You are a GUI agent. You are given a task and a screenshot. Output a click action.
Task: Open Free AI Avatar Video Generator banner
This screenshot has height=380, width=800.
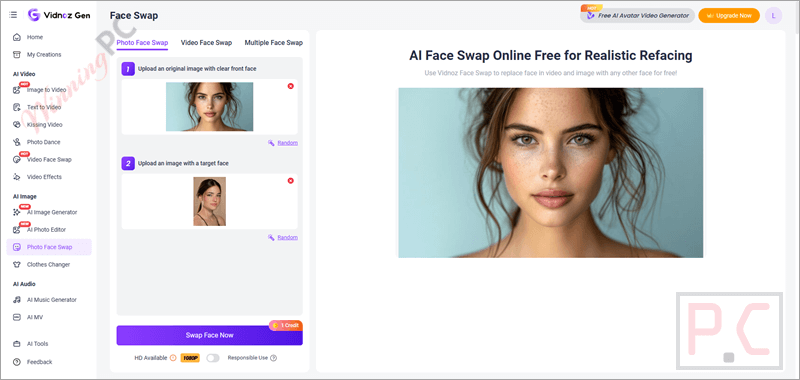pyautogui.click(x=637, y=15)
